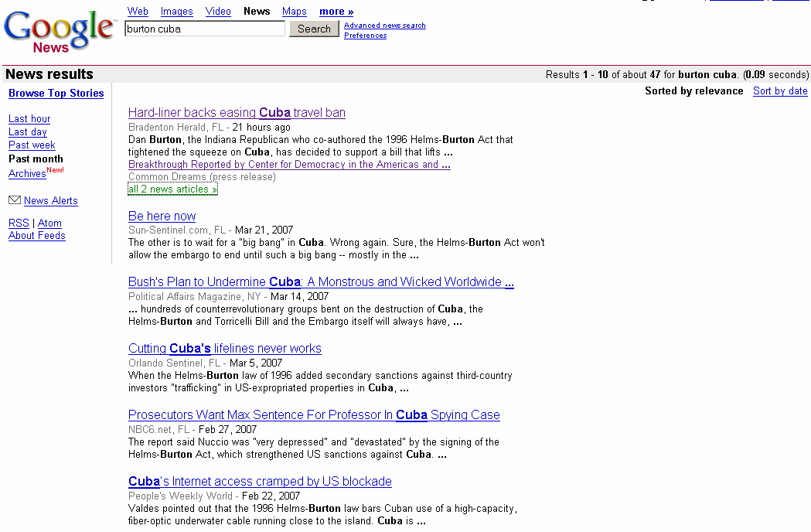The image size is (811, 532).
Task: Open the Video search tab
Action: point(218,12)
